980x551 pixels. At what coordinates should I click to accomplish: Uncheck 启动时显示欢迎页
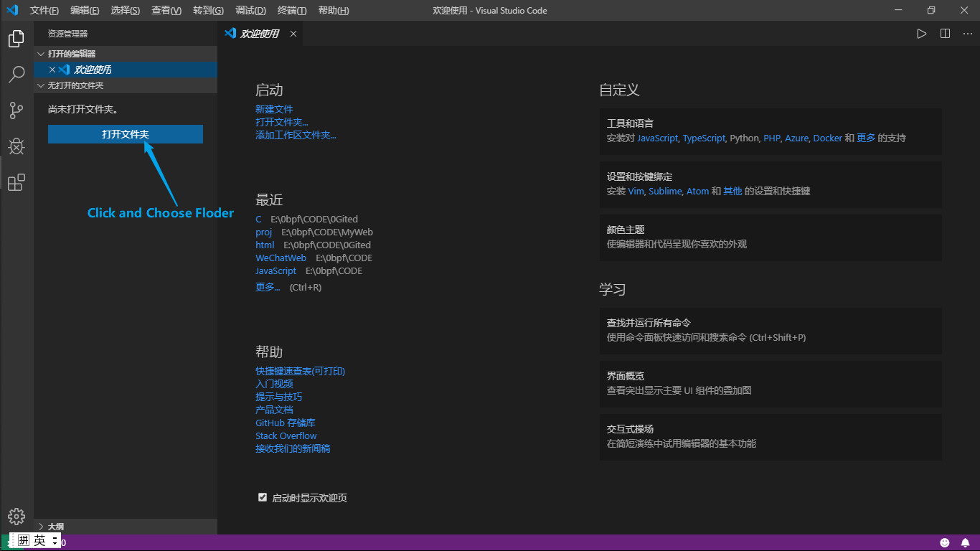(x=263, y=496)
